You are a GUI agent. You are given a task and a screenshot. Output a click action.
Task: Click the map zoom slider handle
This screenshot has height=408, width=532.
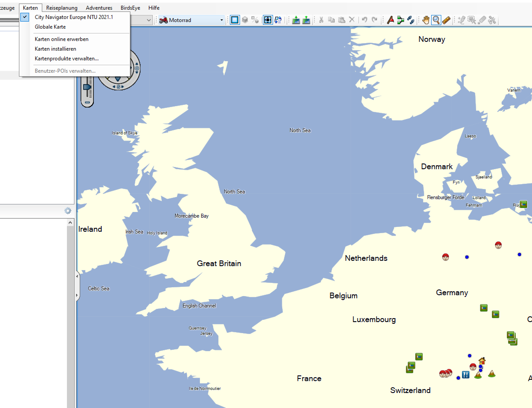[87, 87]
